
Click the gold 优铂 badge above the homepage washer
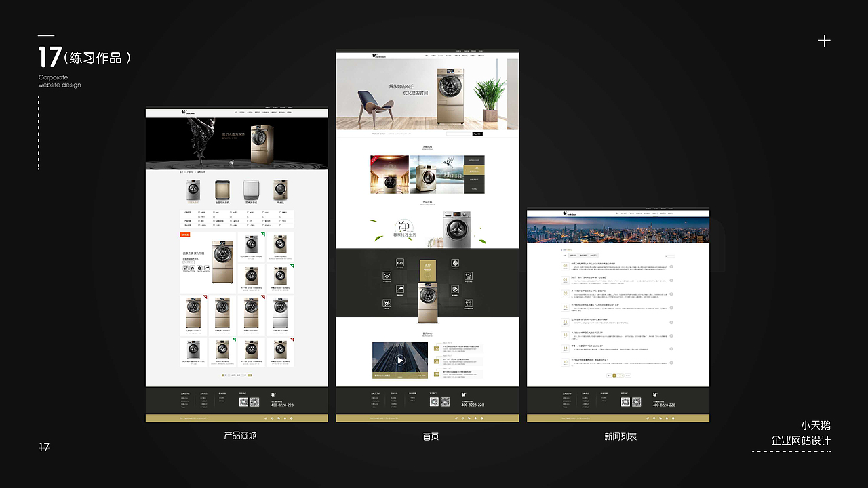[428, 270]
